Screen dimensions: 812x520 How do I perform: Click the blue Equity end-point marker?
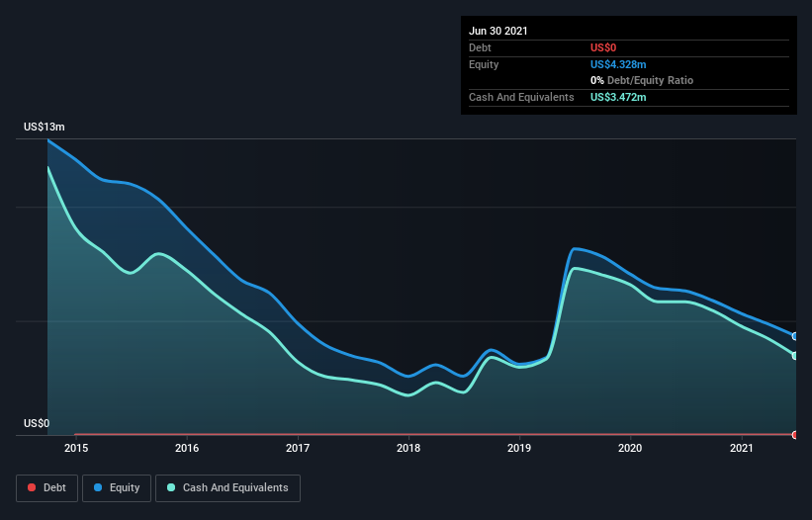795,336
